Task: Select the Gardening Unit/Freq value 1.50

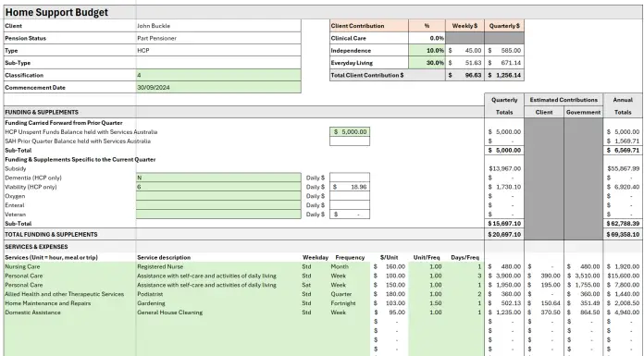Action: pyautogui.click(x=427, y=303)
